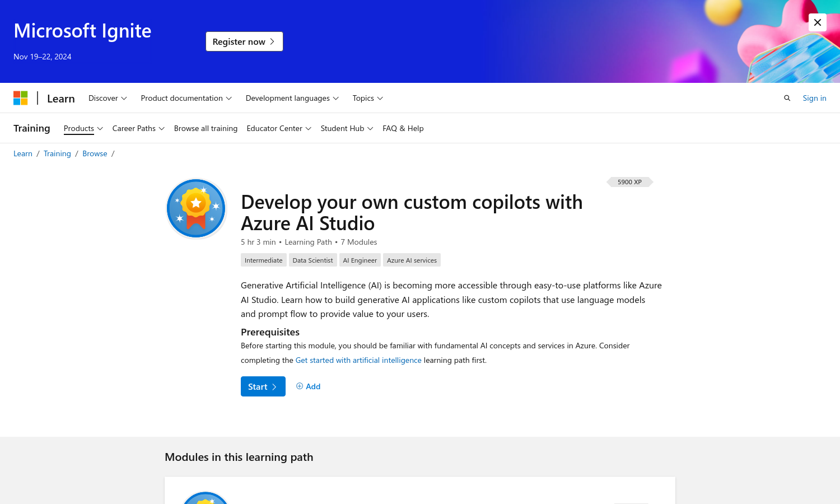Open Product documentation menu
840x504 pixels.
click(186, 98)
